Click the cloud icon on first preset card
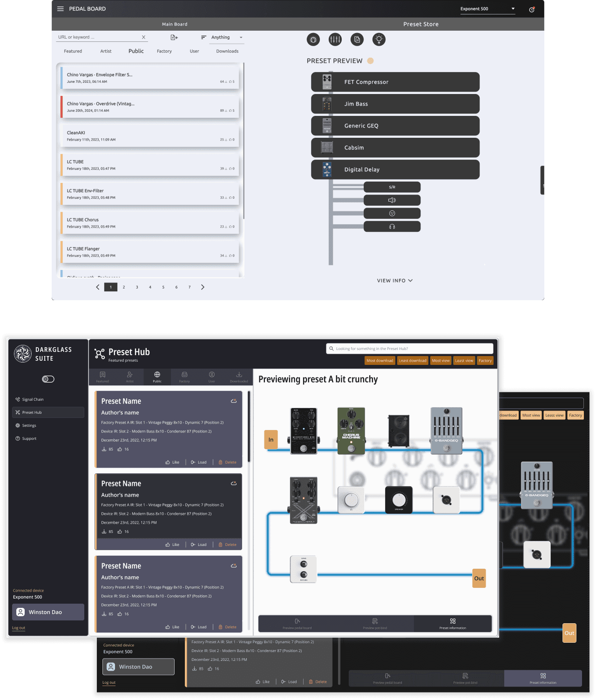 [x=234, y=401]
